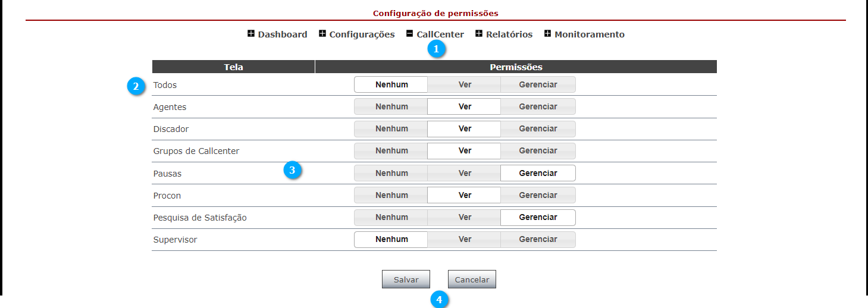Save permissions with Salvar button
This screenshot has width=868, height=308.
406,279
